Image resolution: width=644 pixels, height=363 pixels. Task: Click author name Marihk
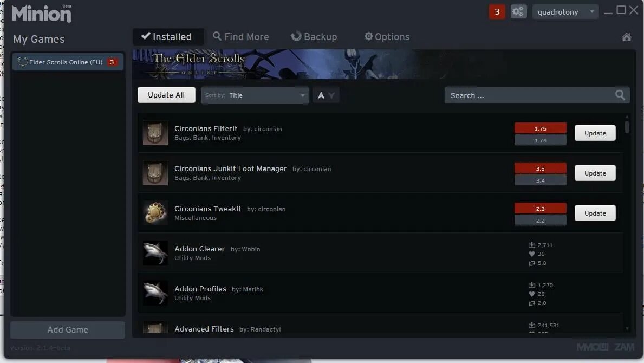click(253, 289)
